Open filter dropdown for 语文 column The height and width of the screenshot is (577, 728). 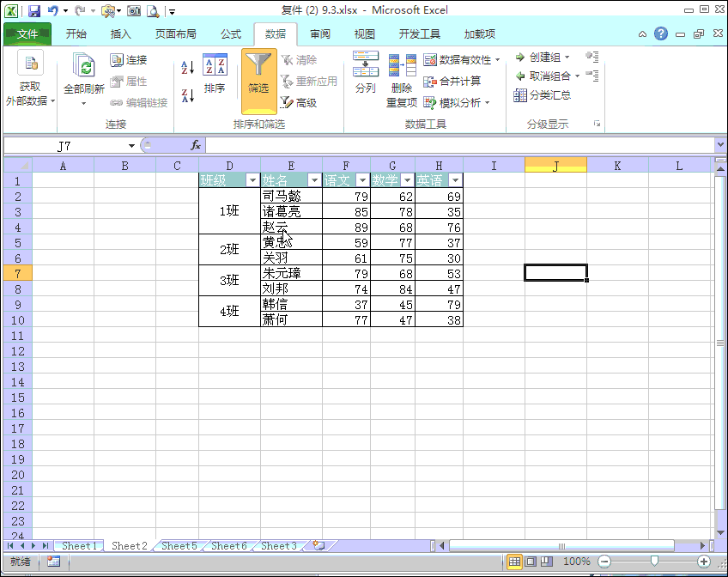tap(362, 180)
